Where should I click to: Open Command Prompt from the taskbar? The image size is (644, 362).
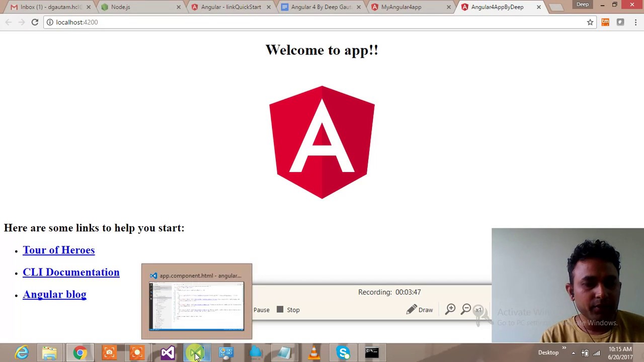pos(372,353)
